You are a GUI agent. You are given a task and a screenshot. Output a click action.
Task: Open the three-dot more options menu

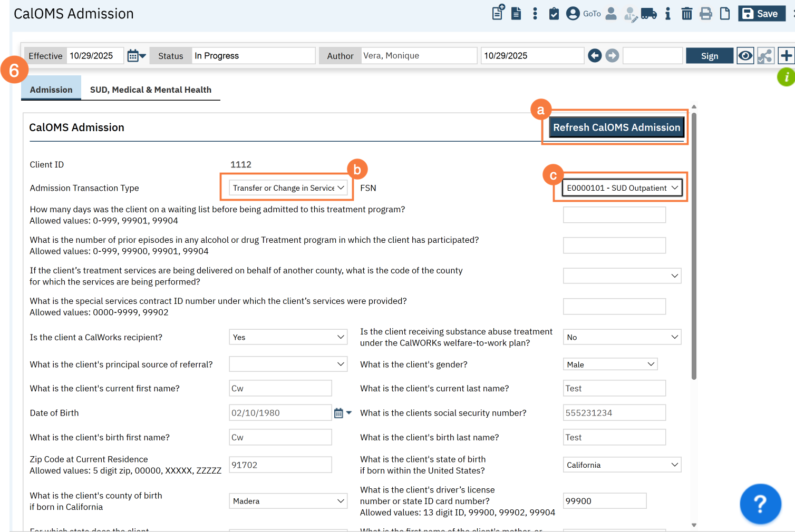pos(535,14)
